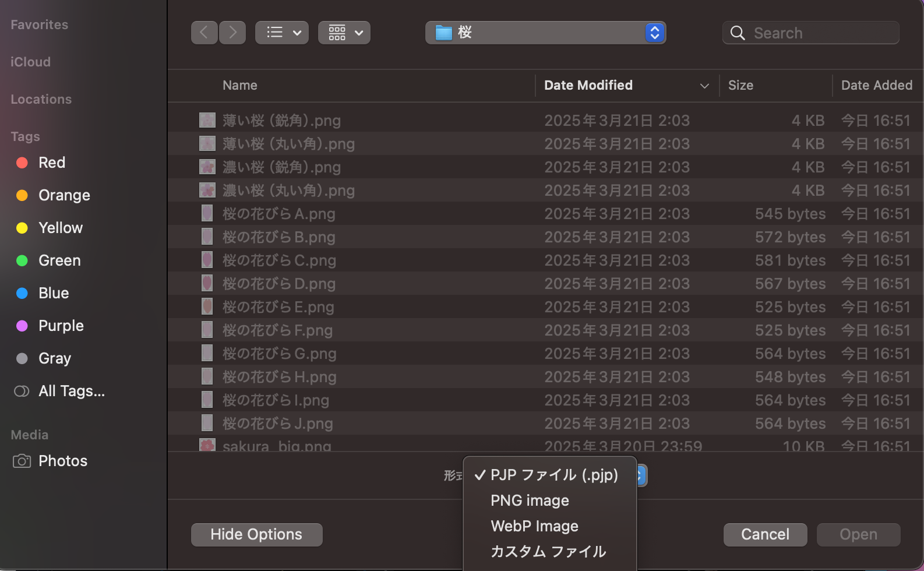This screenshot has width=924, height=571.
Task: Show All Tags in the sidebar
Action: (71, 391)
